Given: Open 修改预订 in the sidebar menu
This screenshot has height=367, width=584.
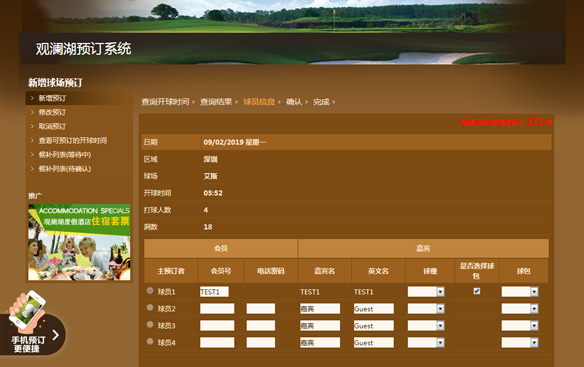Looking at the screenshot, I should [52, 112].
